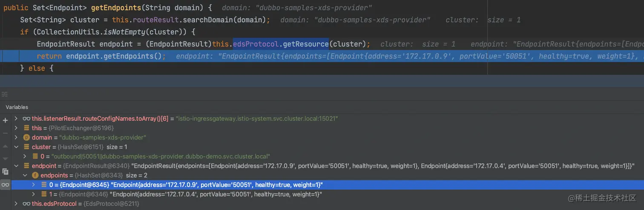Collapse the endpoint EndpointResult node

tap(16, 166)
